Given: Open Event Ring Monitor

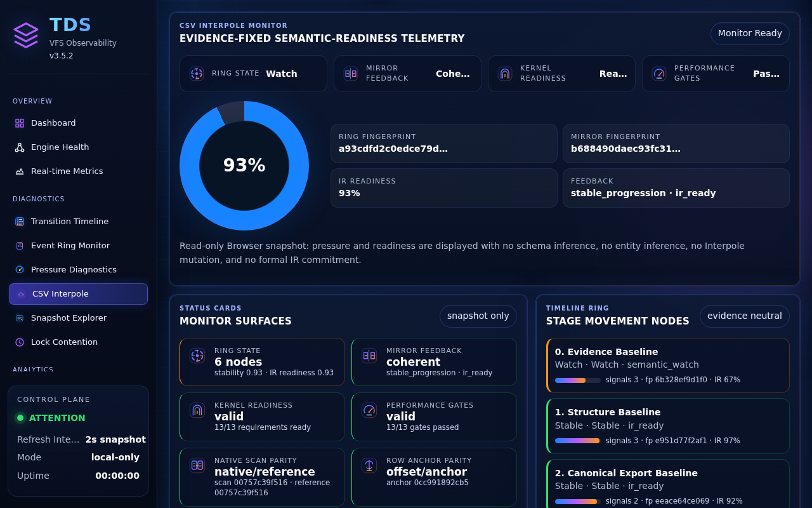Looking at the screenshot, I should click(x=78, y=246).
